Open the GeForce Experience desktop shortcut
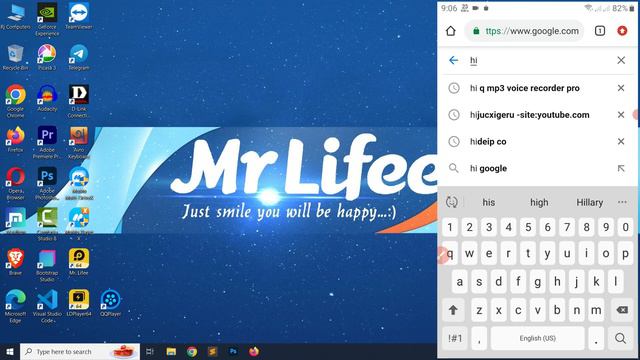Screen dimensions: 640x360 point(47,19)
